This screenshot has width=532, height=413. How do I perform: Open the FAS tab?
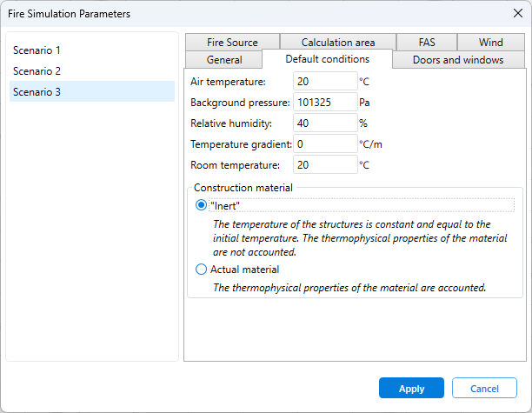pos(427,43)
